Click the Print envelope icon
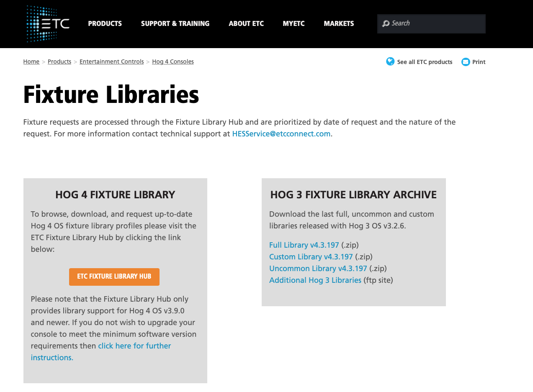 click(466, 62)
